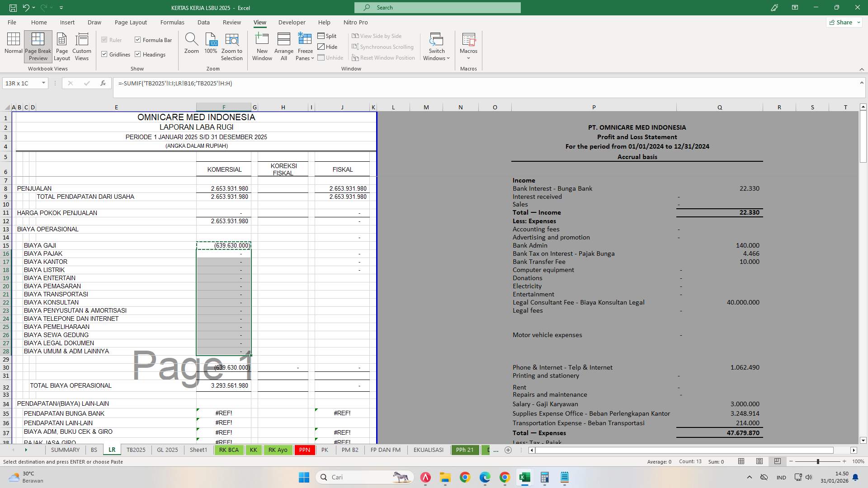Viewport: 868px width, 488px height.
Task: Open the TB2025 sheet tab
Action: tap(136, 450)
